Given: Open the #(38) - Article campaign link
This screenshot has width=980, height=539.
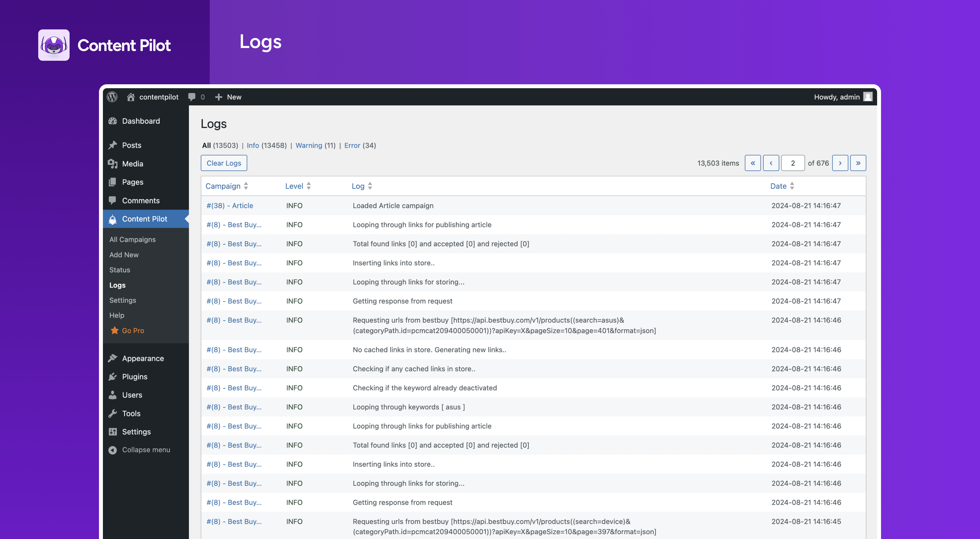Looking at the screenshot, I should [x=229, y=205].
